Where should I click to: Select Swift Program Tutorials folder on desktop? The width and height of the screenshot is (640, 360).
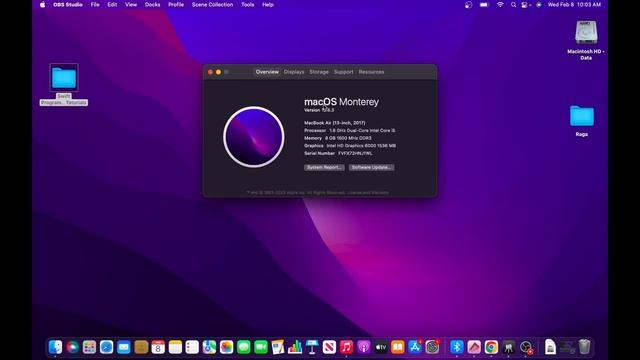[64, 77]
